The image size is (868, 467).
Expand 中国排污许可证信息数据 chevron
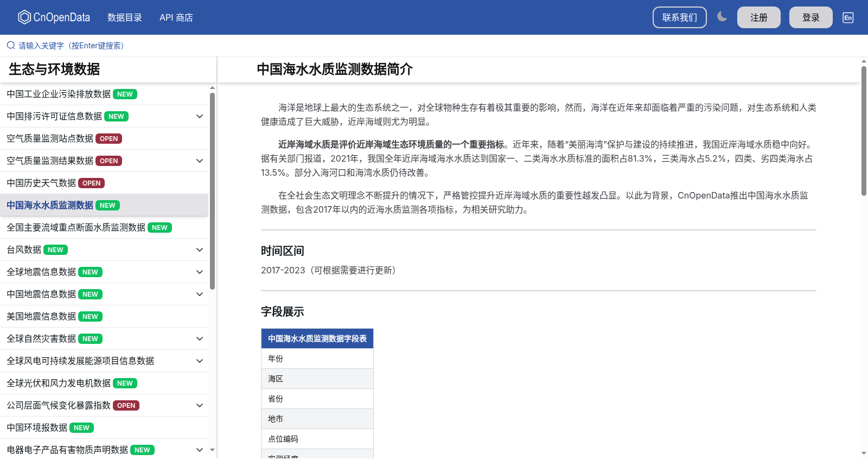[200, 116]
